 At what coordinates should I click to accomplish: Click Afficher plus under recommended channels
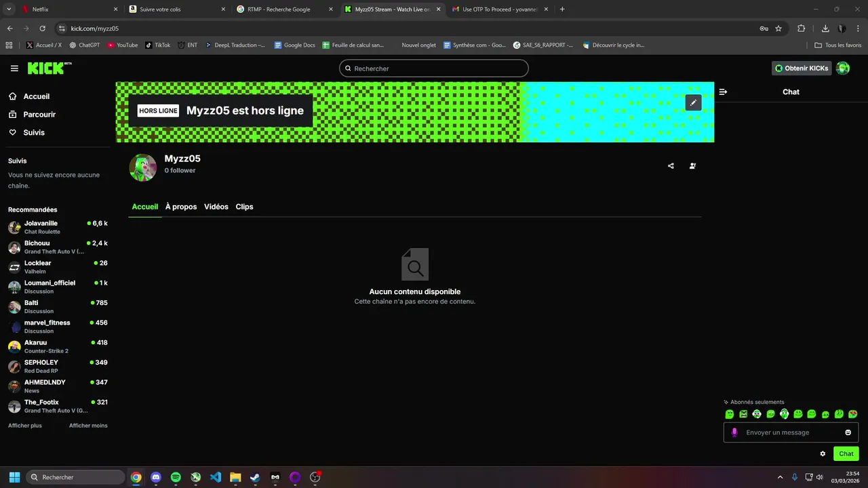[25, 426]
